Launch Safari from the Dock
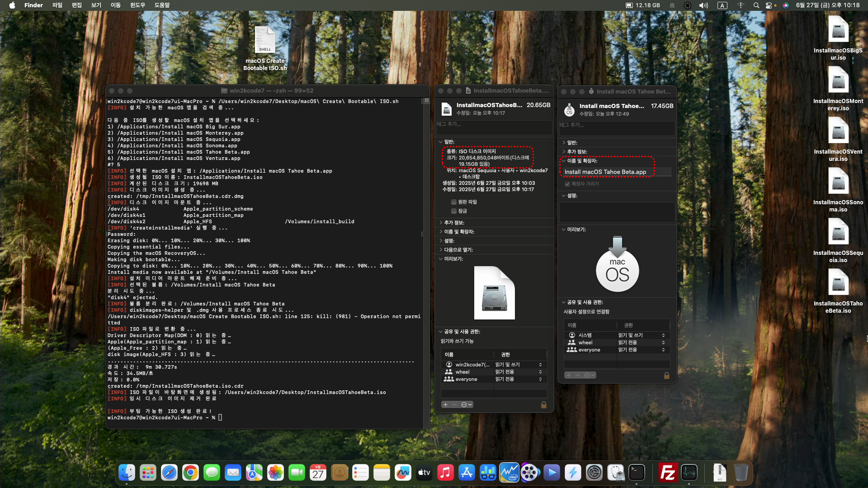The image size is (868, 488). [169, 473]
